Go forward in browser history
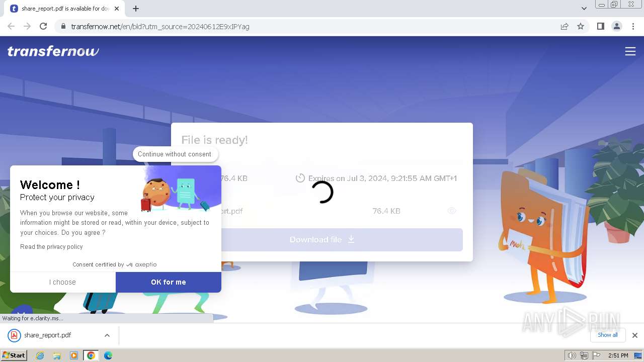The image size is (644, 362). 27,26
